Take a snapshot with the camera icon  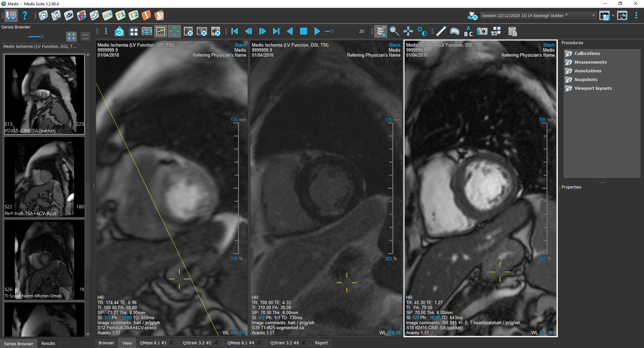[482, 31]
